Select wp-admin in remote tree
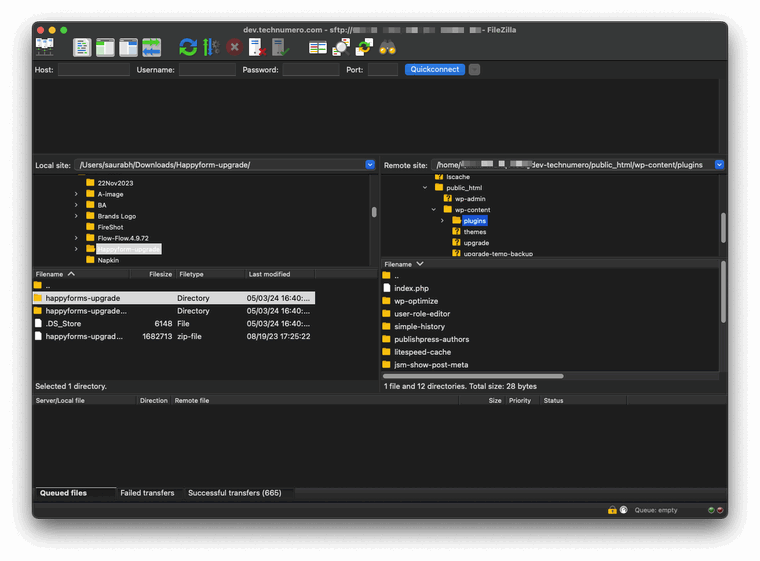760x561 pixels. [470, 199]
